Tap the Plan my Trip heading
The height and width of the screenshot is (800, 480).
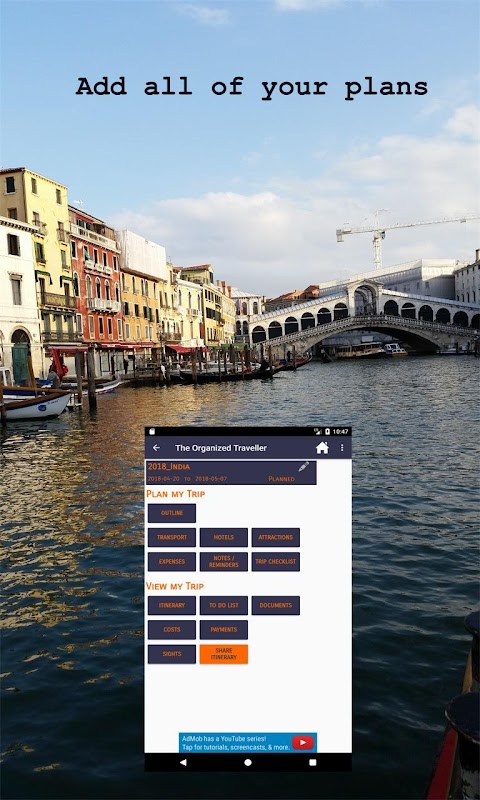point(175,494)
